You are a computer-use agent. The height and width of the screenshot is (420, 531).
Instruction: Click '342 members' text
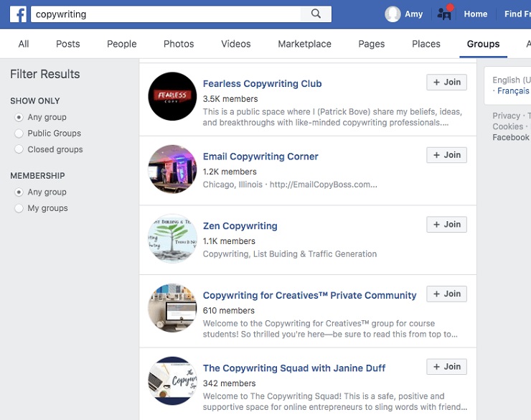230,383
